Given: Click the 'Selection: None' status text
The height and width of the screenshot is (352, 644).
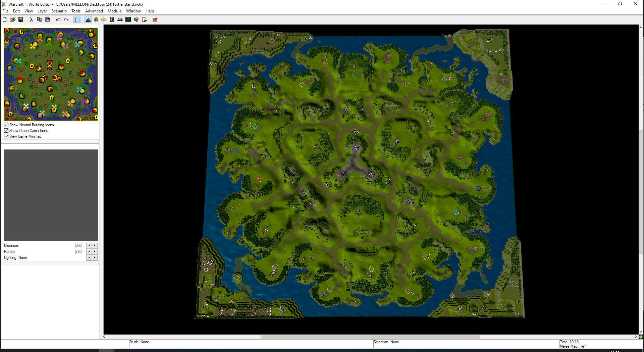Looking at the screenshot, I should point(386,342).
